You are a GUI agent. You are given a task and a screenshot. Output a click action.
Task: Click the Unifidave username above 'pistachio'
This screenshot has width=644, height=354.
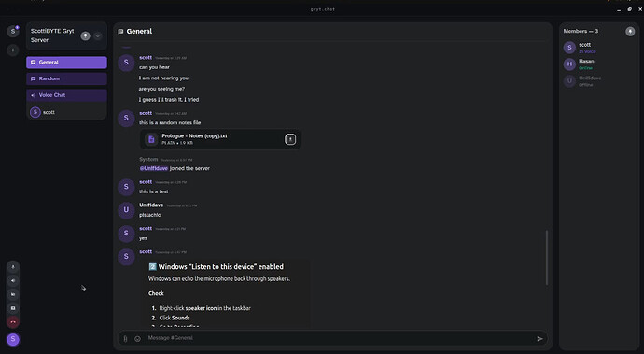151,205
